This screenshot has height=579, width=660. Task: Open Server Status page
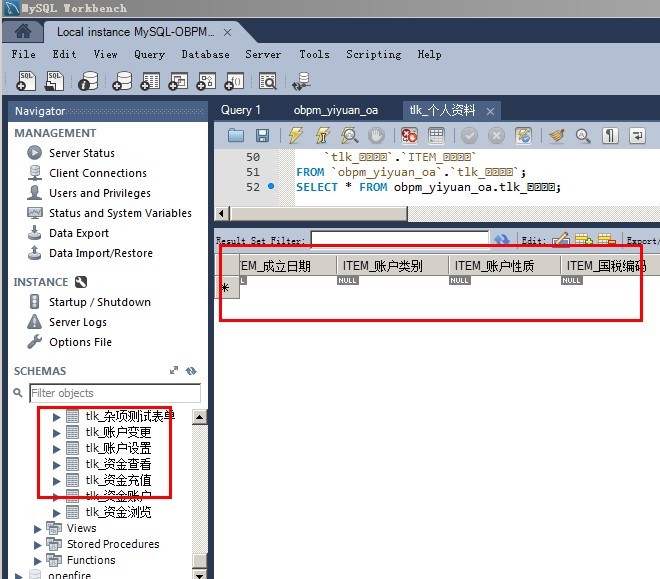82,153
